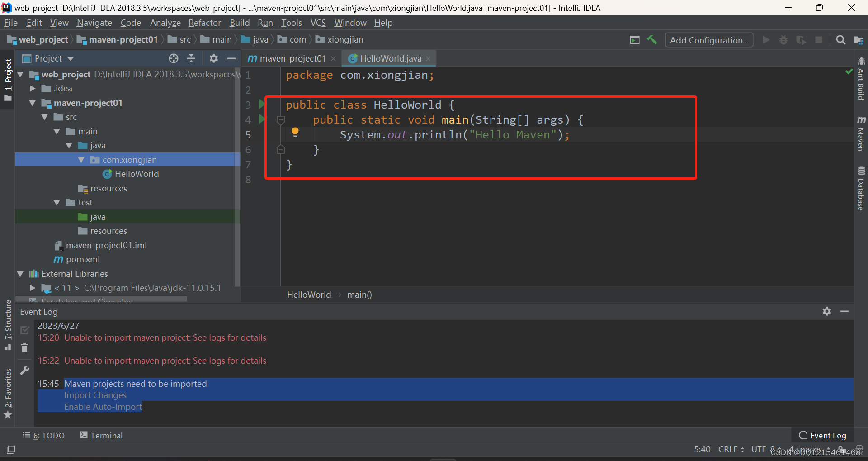Toggle the 6: TODO tool window
The width and height of the screenshot is (868, 461).
[44, 435]
